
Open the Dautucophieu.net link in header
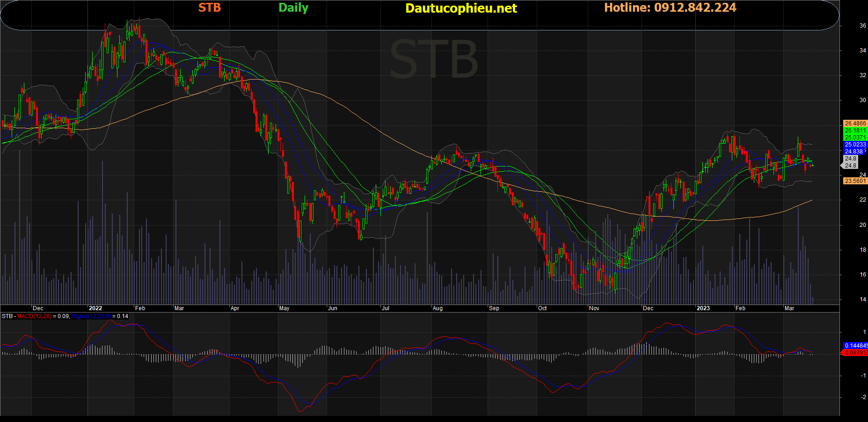(x=461, y=8)
